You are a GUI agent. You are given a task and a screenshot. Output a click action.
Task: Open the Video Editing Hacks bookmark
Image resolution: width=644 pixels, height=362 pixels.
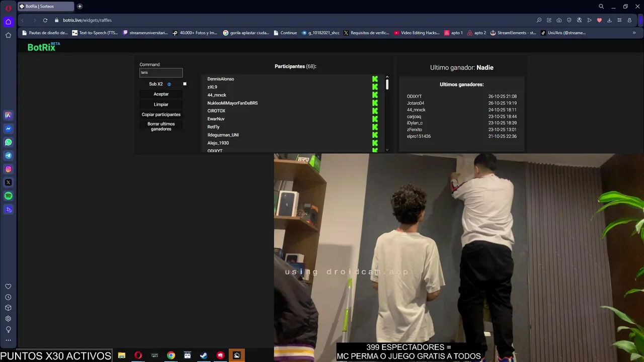pos(417,33)
